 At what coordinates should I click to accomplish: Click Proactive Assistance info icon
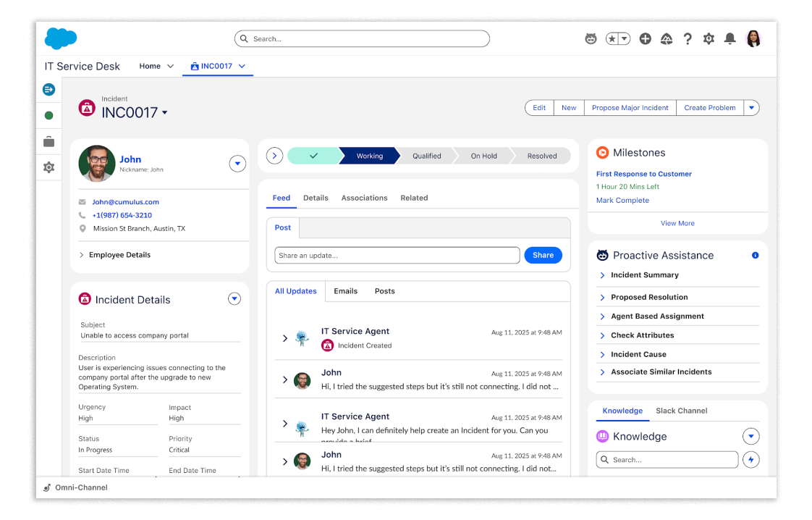pos(755,255)
